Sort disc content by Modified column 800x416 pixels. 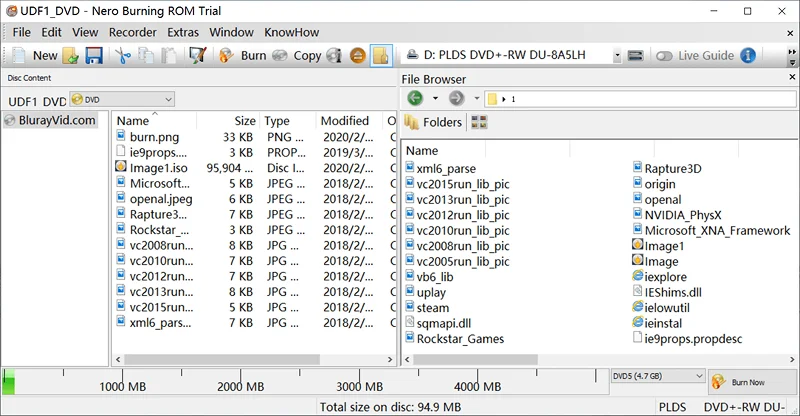(349, 121)
